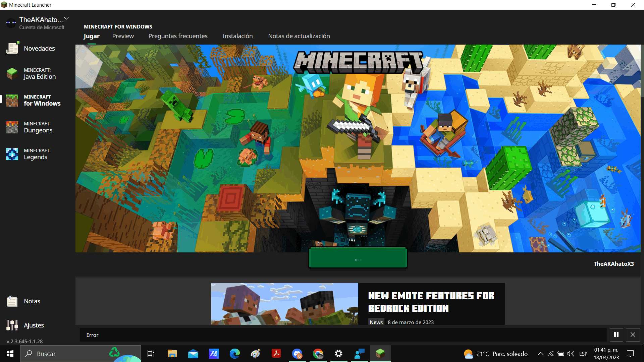
Task: Open Microsoft Edge from the taskbar
Action: coord(234,354)
